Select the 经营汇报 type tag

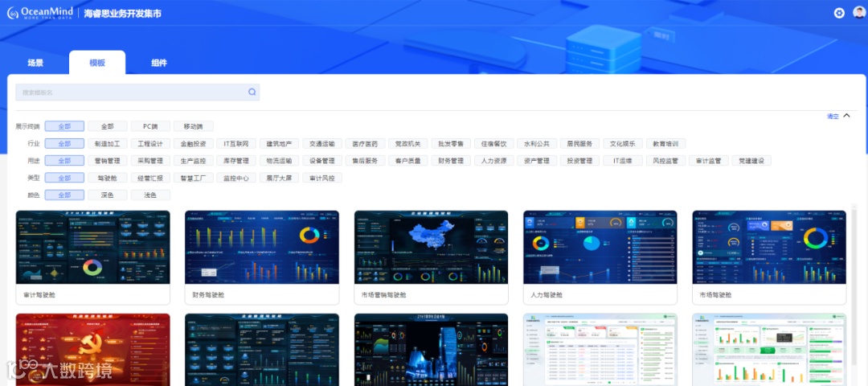[x=150, y=178]
